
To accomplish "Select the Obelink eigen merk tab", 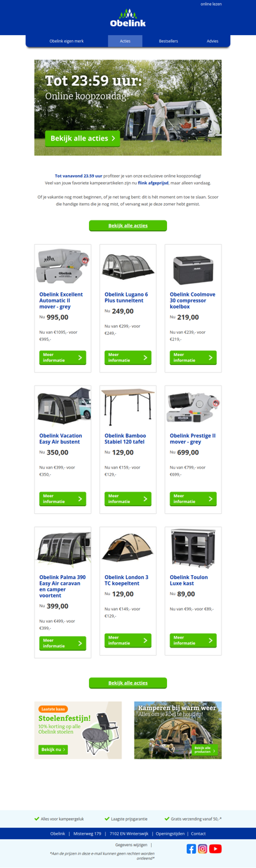I will click(x=67, y=41).
